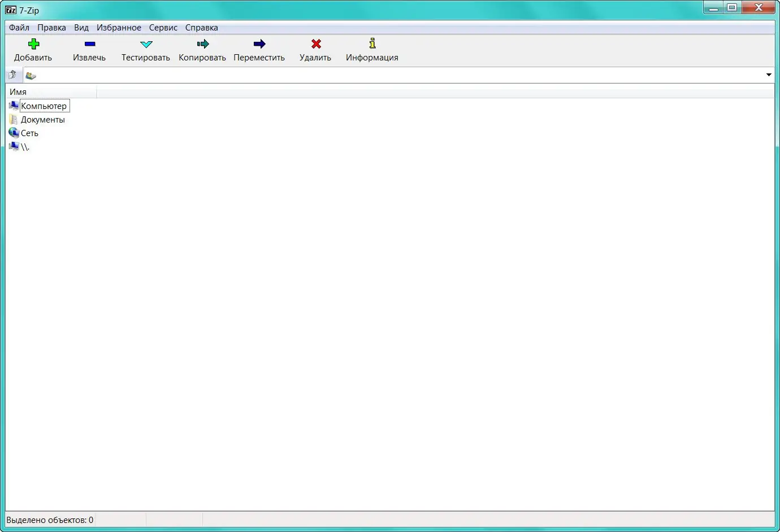The image size is (780, 532).
Task: Click the Переместить blue arrow icon
Action: 259,44
